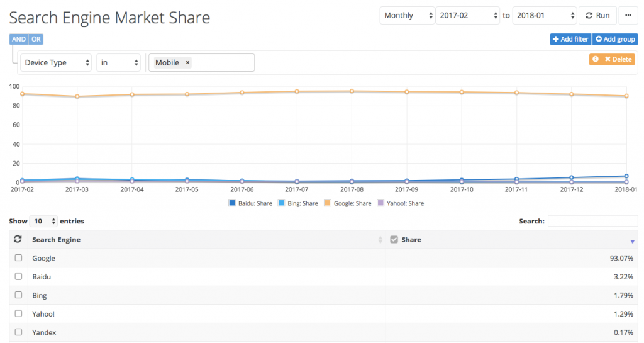Toggle Google: Share legend swatch

(x=328, y=203)
